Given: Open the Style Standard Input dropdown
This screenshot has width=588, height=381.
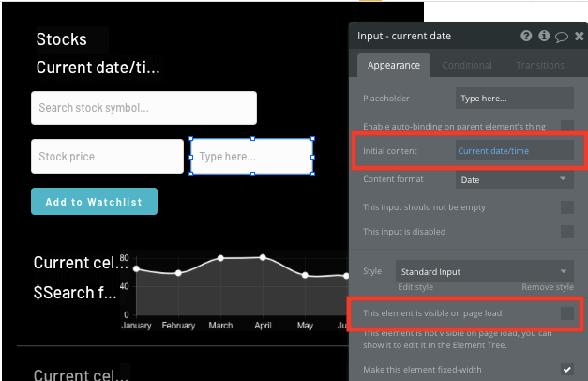Looking at the screenshot, I should pos(485,271).
